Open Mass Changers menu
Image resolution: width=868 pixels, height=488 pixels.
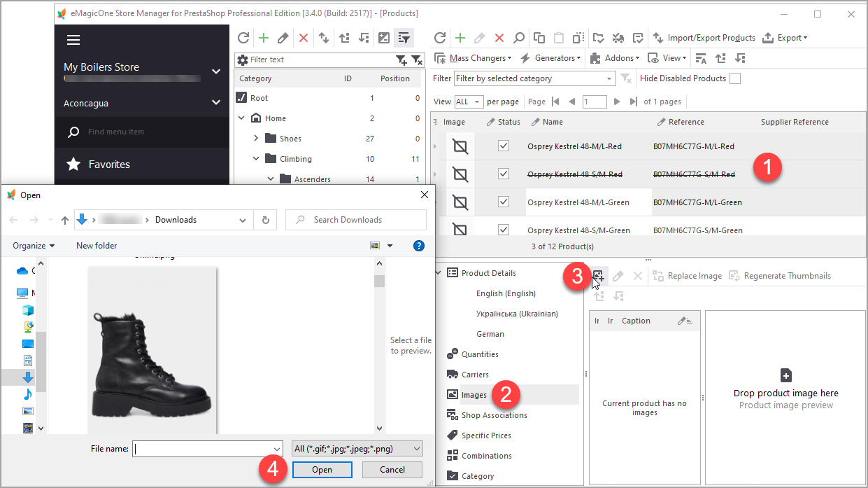pos(474,58)
